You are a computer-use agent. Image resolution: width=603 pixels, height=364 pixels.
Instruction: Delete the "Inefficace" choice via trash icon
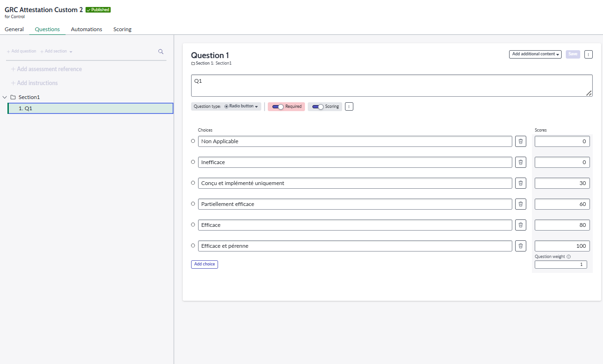[x=520, y=162]
